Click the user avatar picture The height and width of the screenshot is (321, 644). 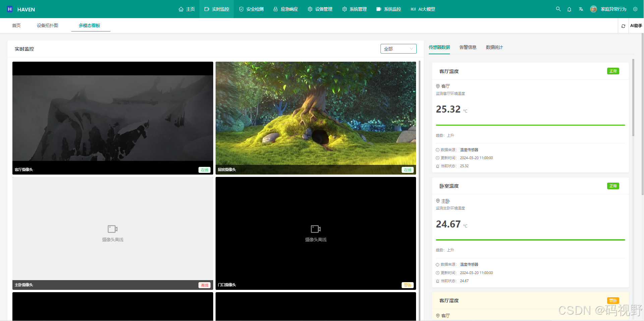(x=593, y=9)
